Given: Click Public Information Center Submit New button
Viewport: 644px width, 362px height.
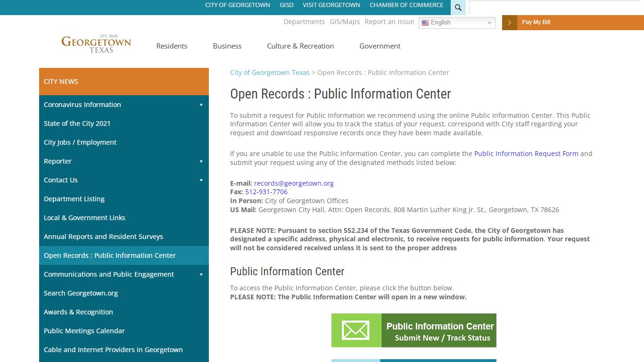Looking at the screenshot, I should click(414, 330).
